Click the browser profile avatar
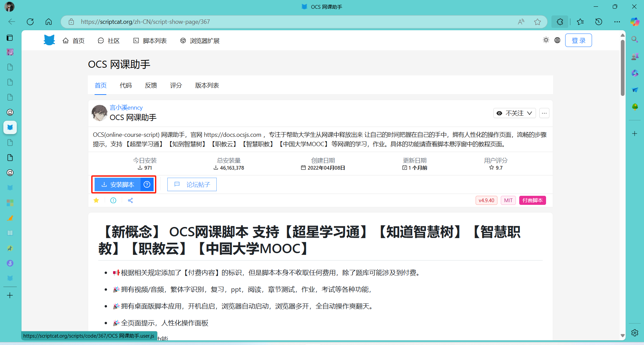Image resolution: width=644 pixels, height=345 pixels. pyautogui.click(x=9, y=7)
